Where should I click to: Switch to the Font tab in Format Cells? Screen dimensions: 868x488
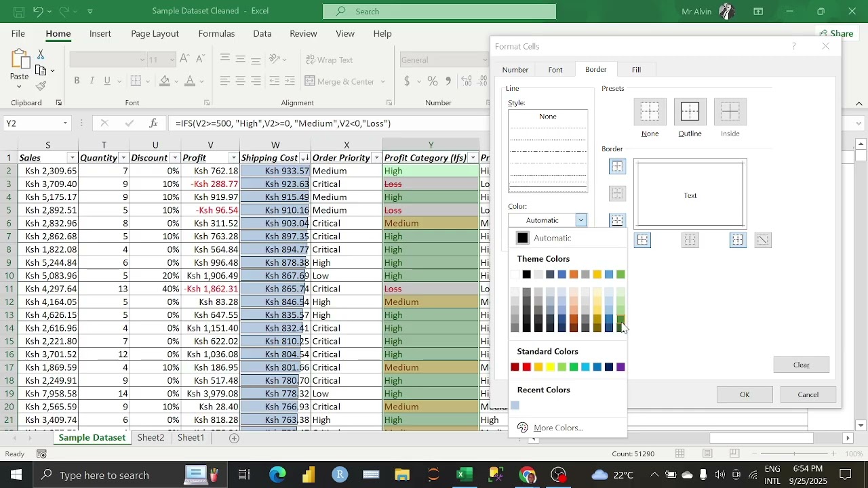pos(555,70)
